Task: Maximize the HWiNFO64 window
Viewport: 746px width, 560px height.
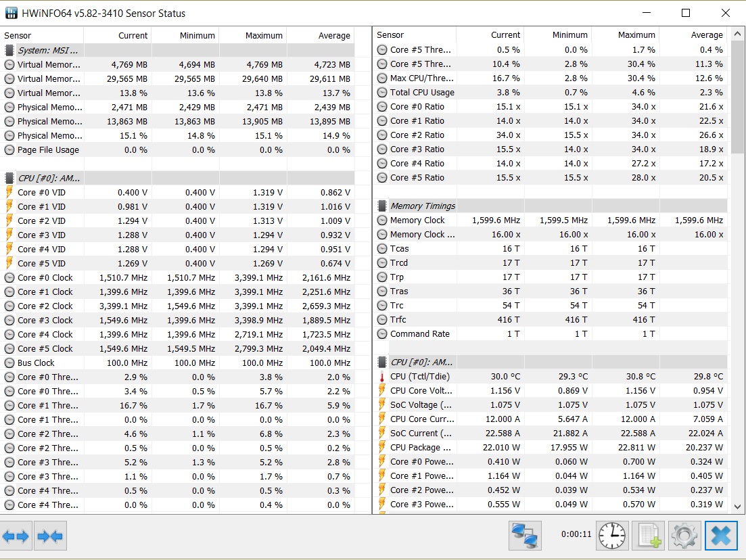Action: [x=686, y=13]
